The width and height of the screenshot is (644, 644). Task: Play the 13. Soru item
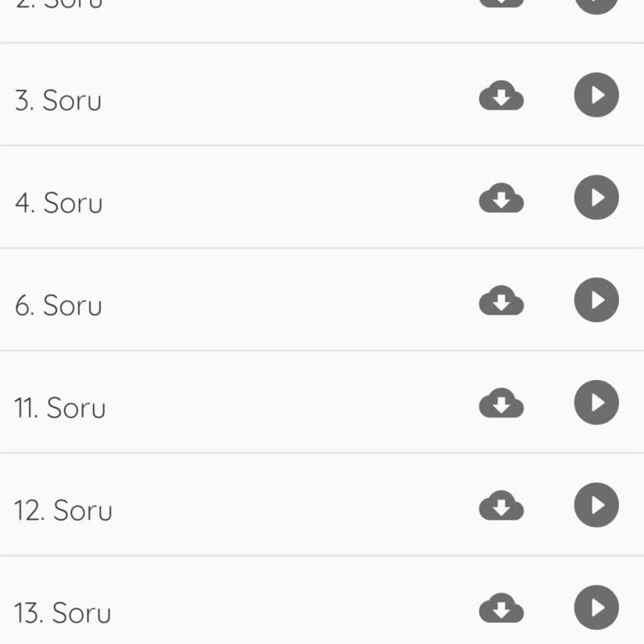596,607
